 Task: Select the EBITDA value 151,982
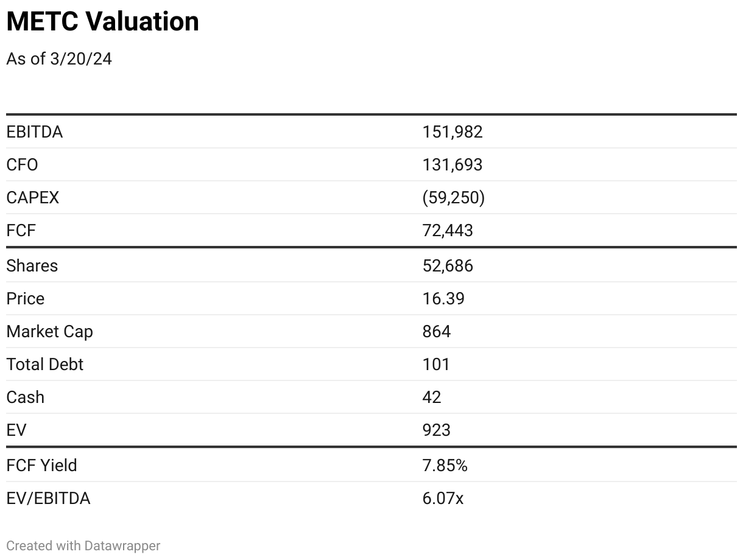click(x=452, y=131)
